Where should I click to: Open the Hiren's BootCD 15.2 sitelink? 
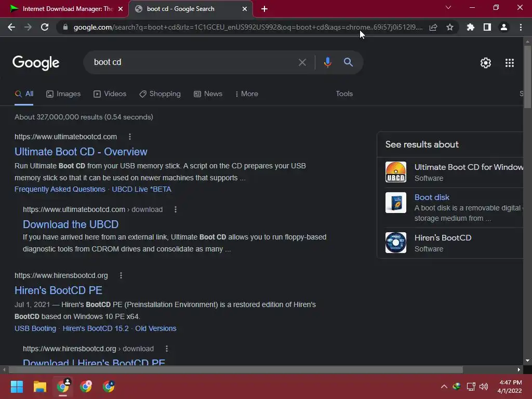coord(96,328)
